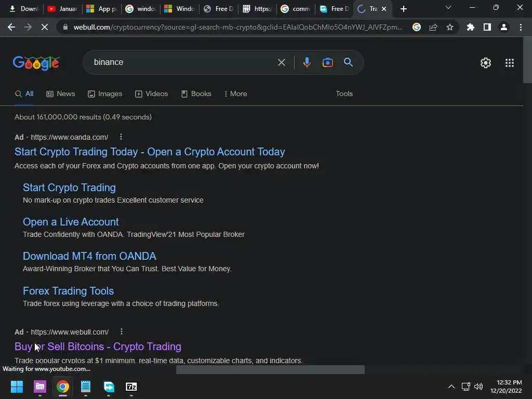Open options dots beside webull.com ad
532x399 pixels.
coord(122,331)
